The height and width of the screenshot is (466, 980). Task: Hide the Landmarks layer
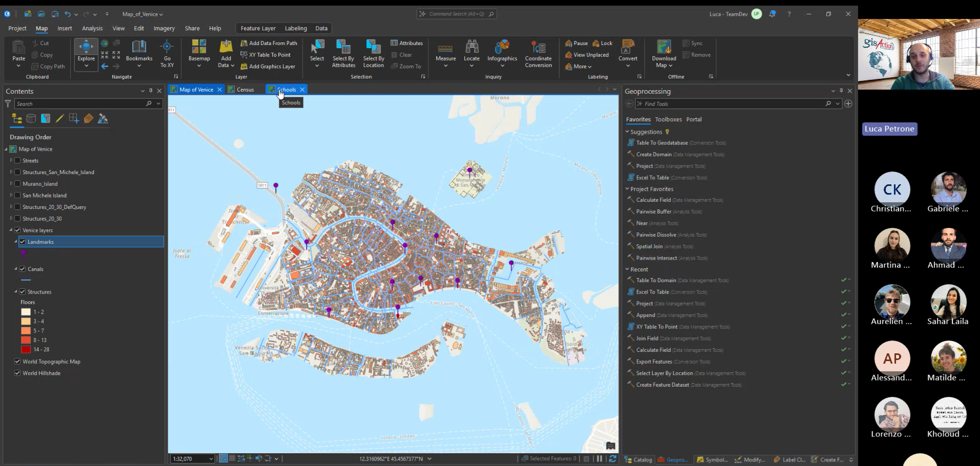pos(23,242)
